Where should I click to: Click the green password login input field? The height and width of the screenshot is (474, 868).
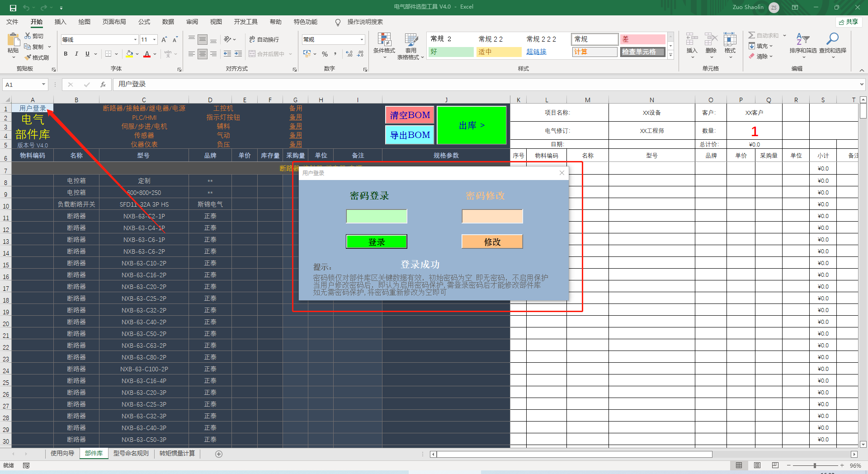click(x=376, y=216)
